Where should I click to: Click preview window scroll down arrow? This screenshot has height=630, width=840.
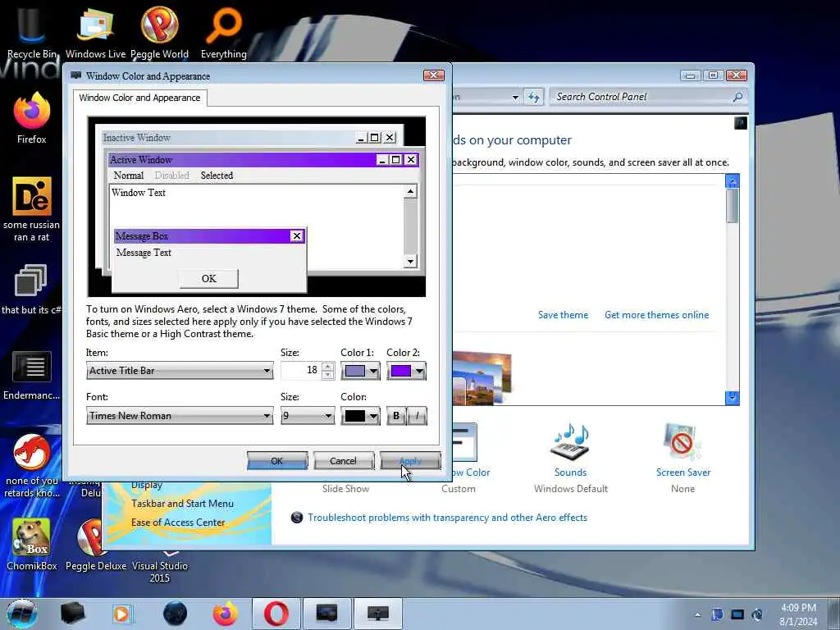click(410, 262)
